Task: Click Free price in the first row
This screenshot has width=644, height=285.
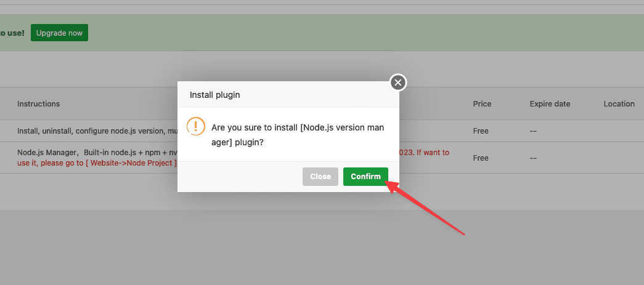Action: (x=481, y=131)
